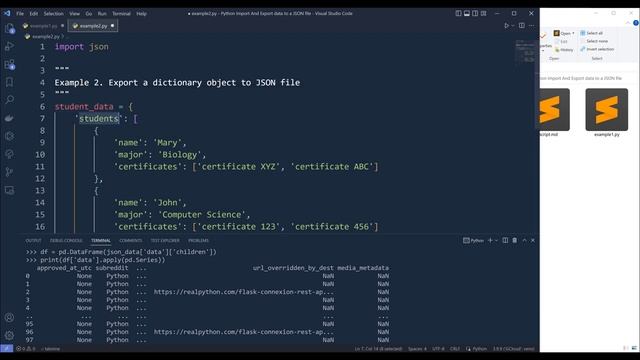Click the CRLF line ending status bar item
640x360 pixels.
(x=455, y=349)
